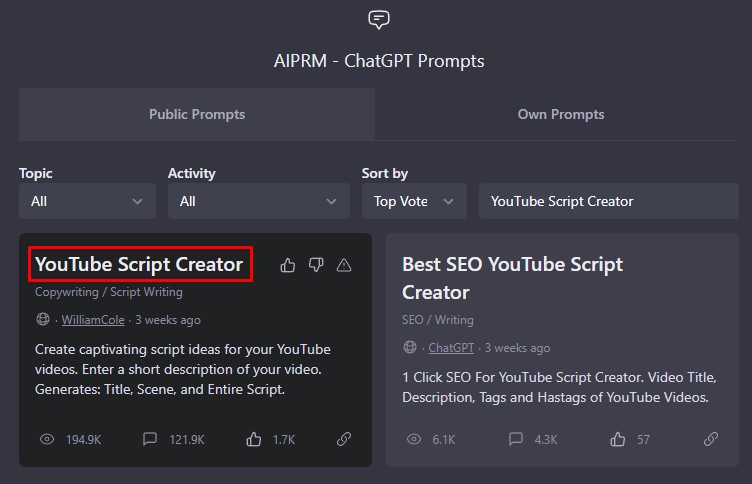Click the 6.1K view count
Screen dimensions: 752x484
[x=444, y=439]
